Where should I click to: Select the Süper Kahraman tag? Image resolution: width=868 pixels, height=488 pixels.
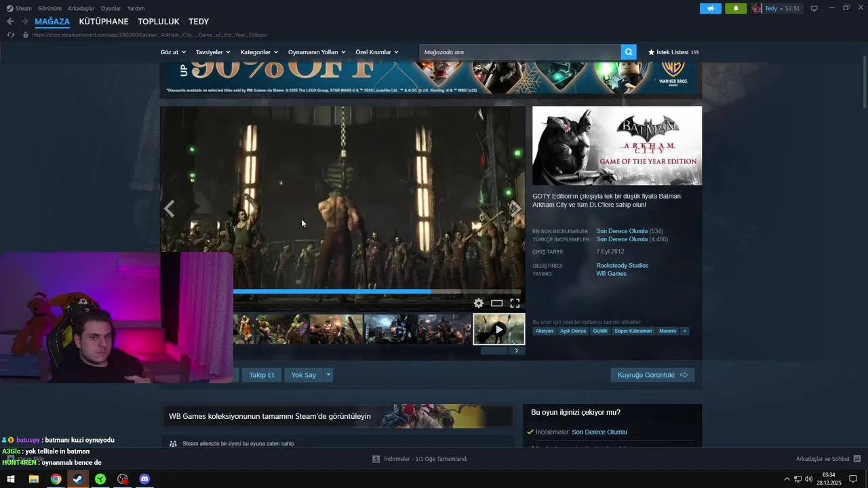[x=633, y=331]
